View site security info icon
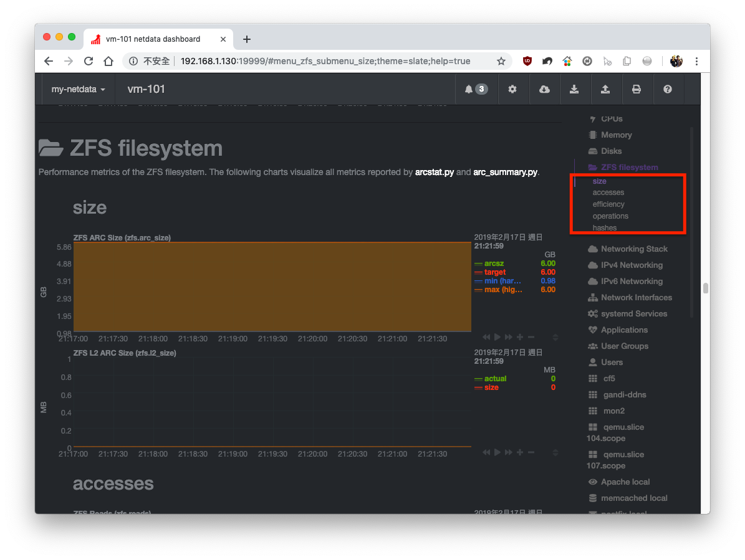Image resolution: width=745 pixels, height=560 pixels. pos(133,61)
